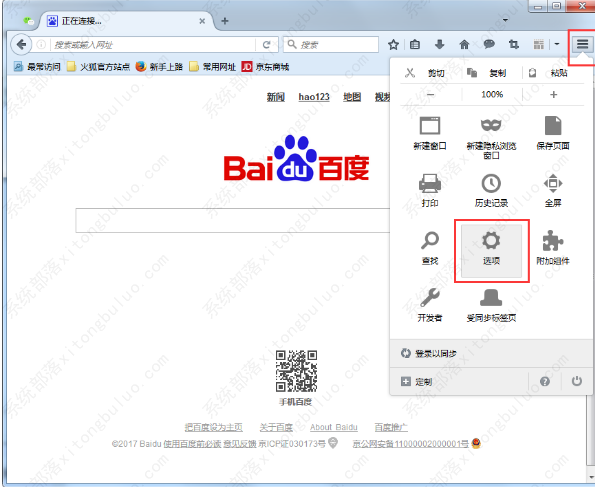Click 把百度设为主页 link
595x487 pixels.
point(213,427)
